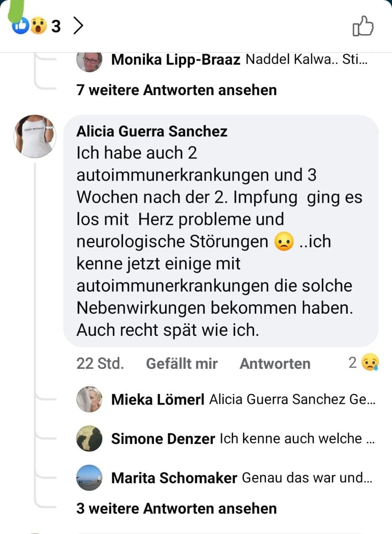This screenshot has width=392, height=534.
Task: Open Simone Denzer's truncated reply
Action: click(296, 438)
